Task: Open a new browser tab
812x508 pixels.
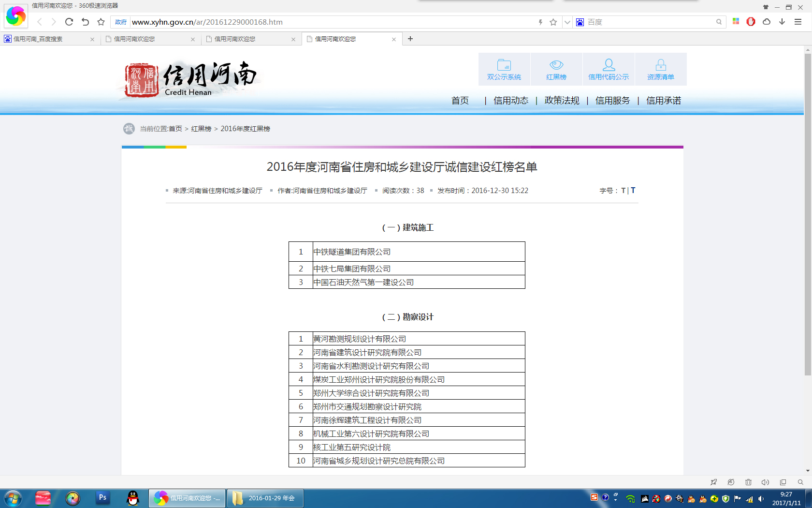Action: [x=410, y=39]
